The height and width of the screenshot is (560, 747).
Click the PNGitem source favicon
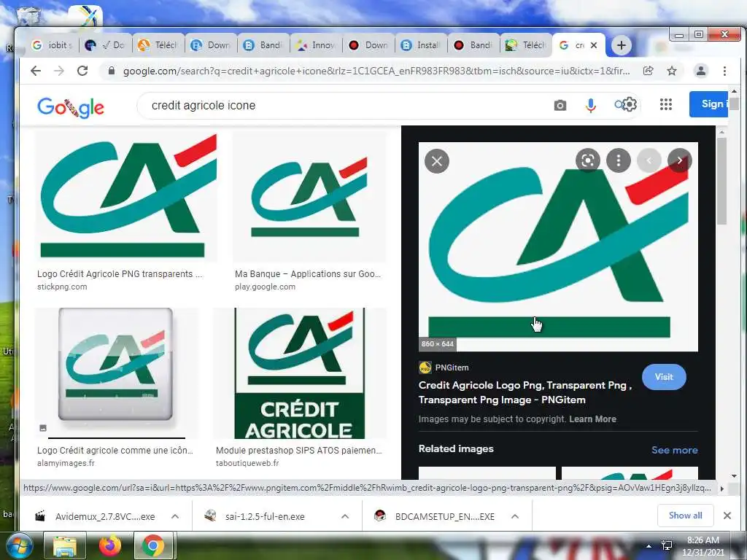(425, 367)
